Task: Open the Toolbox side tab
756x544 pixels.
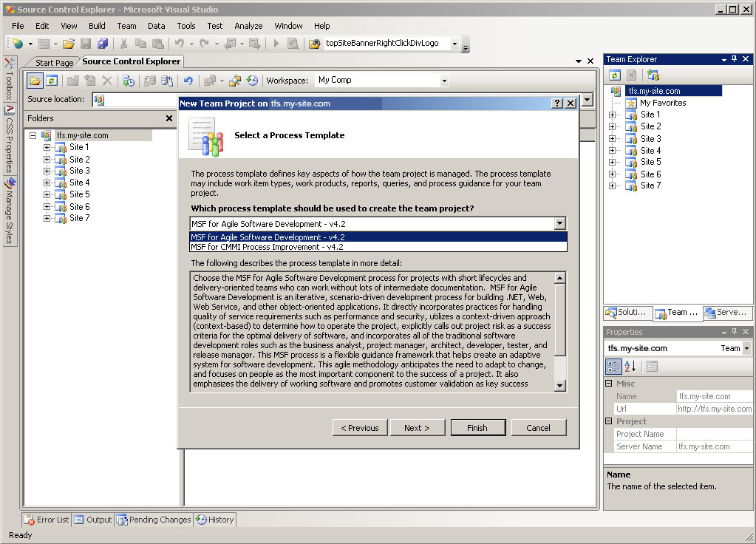Action: click(x=9, y=79)
